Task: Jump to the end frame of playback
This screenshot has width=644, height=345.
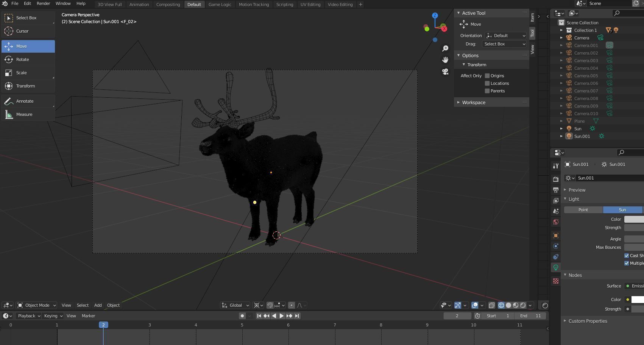Action: [x=297, y=316]
